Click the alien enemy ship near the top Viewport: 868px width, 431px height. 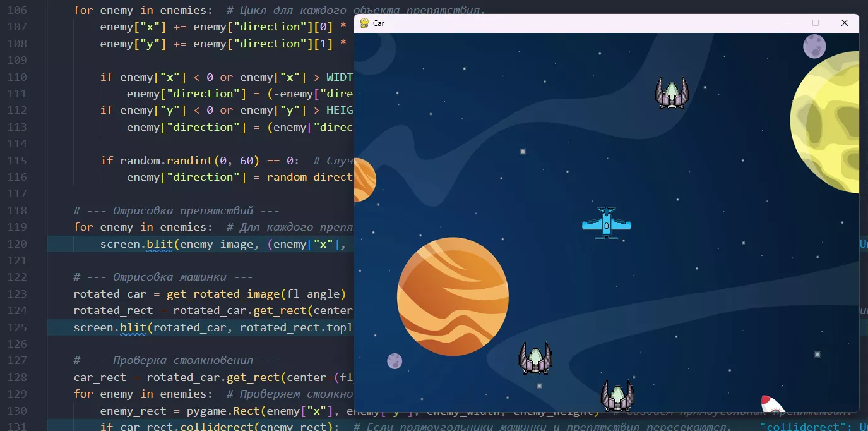pyautogui.click(x=671, y=92)
